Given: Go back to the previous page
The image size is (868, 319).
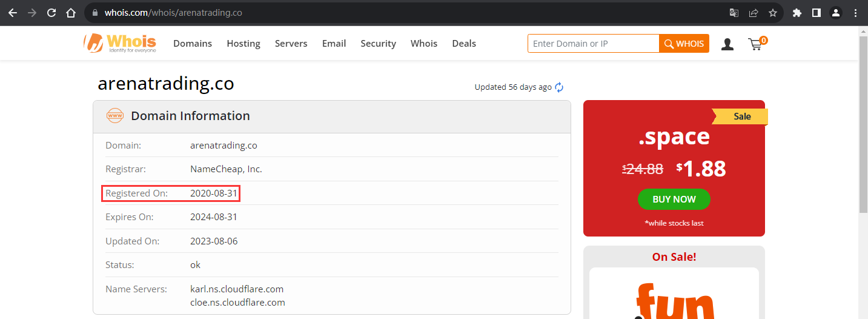Looking at the screenshot, I should click(12, 13).
